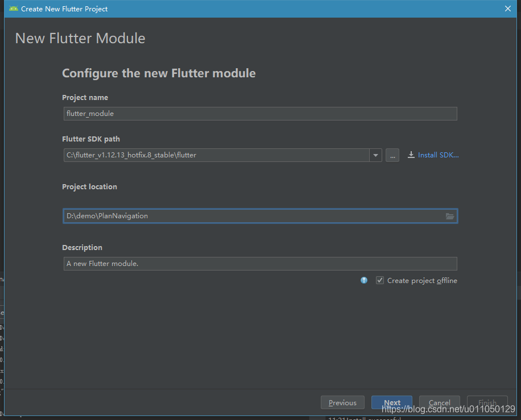The image size is (521, 420).
Task: Click the download icon beside Install SDK
Action: coord(411,155)
